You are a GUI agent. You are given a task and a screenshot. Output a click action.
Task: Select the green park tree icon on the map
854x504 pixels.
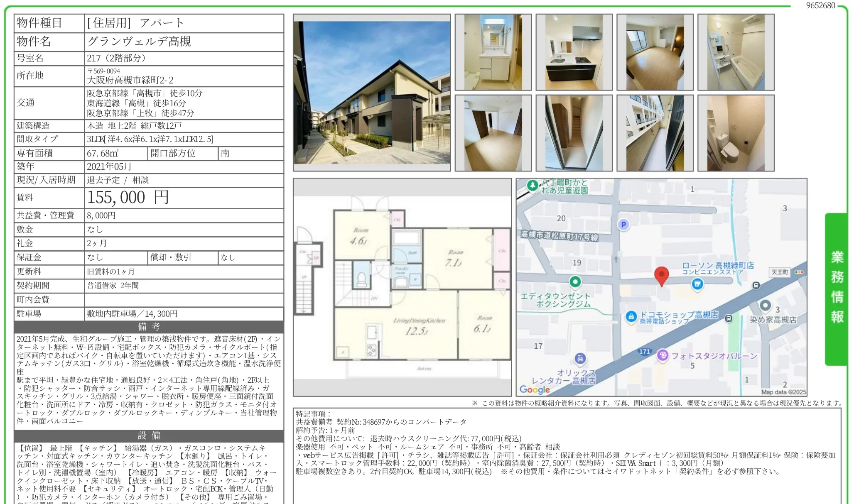pyautogui.click(x=532, y=185)
